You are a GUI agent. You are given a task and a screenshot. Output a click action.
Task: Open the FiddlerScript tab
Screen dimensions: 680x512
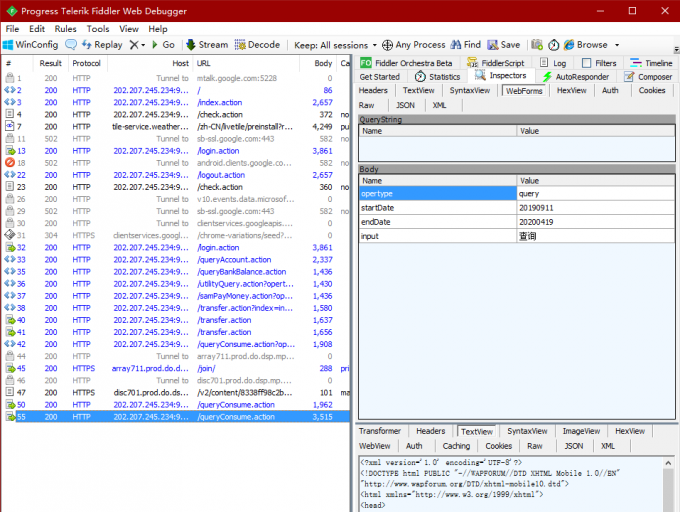tap(495, 63)
